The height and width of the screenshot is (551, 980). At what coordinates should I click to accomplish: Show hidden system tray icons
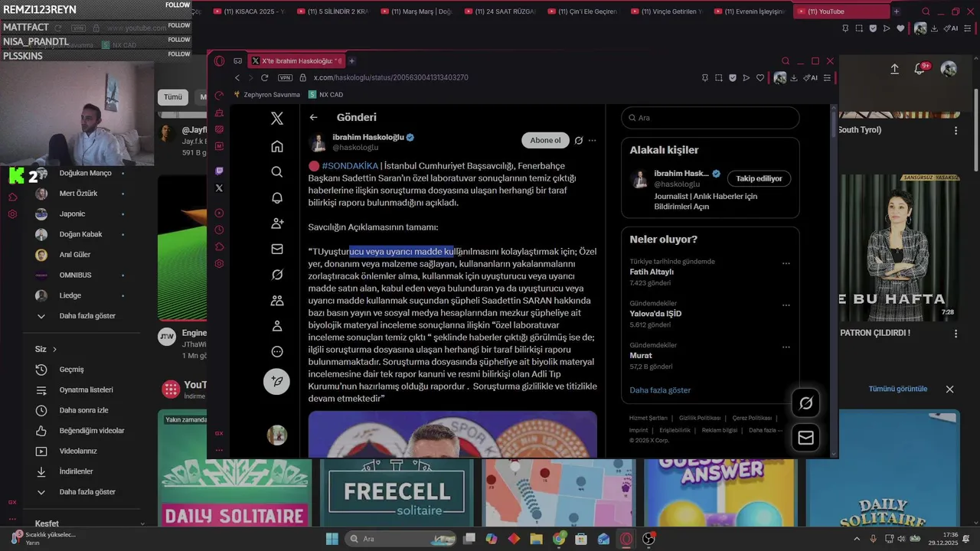[858, 539]
